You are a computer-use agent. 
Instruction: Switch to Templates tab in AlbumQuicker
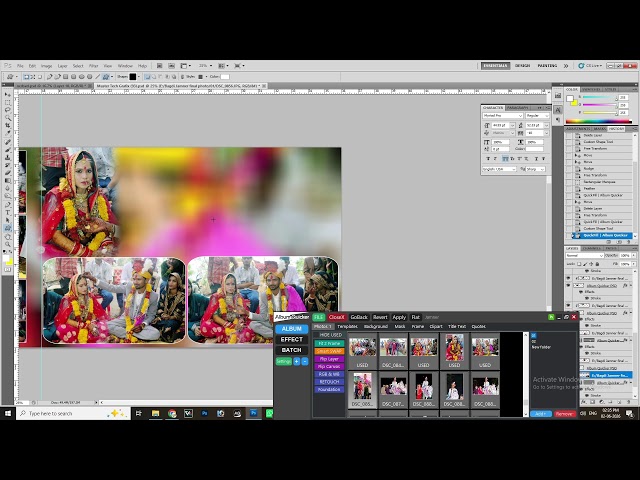[x=347, y=327]
